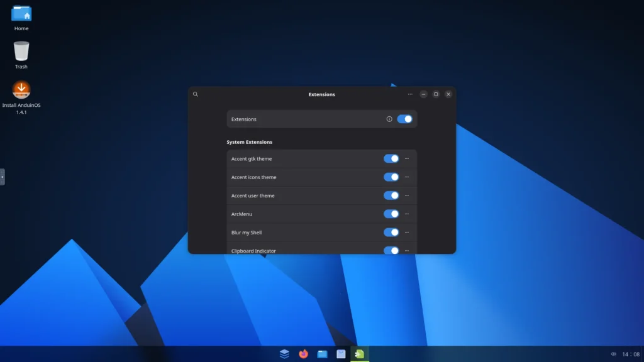The width and height of the screenshot is (644, 362).
Task: Open the side panel handle on left edge
Action: 2,177
